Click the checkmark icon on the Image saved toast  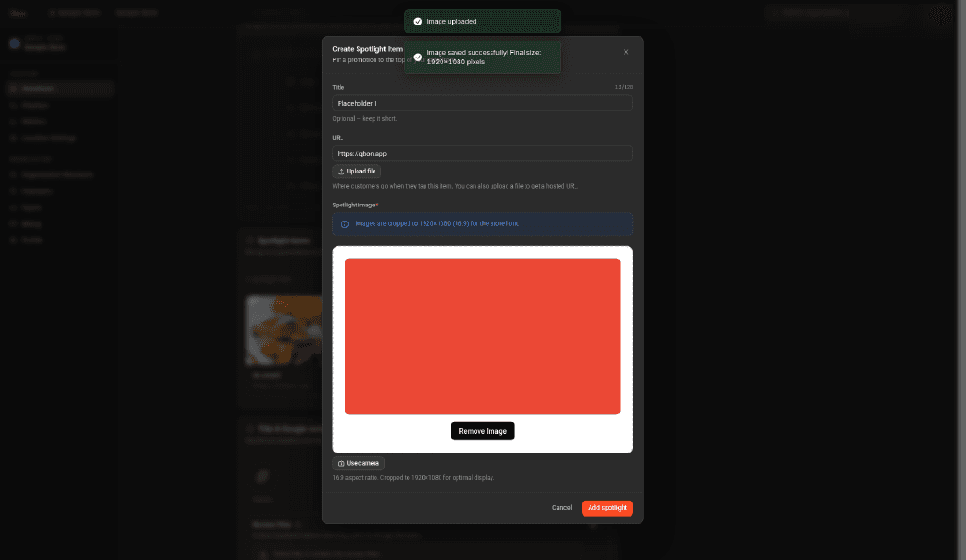418,58
